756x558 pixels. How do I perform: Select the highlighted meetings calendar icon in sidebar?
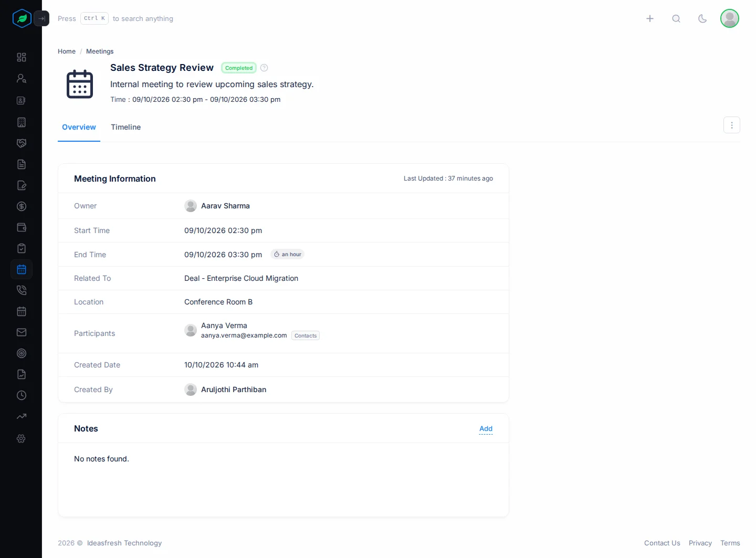[22, 269]
